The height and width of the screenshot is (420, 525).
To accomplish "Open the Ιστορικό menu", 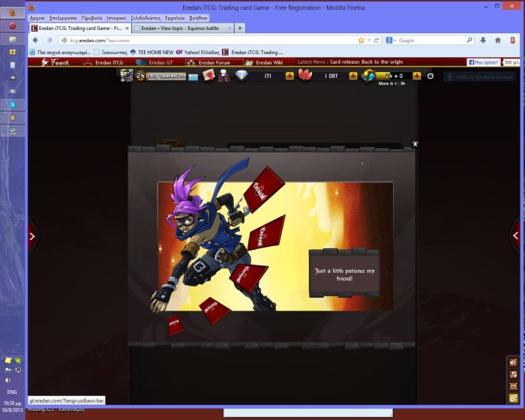I will 116,18.
